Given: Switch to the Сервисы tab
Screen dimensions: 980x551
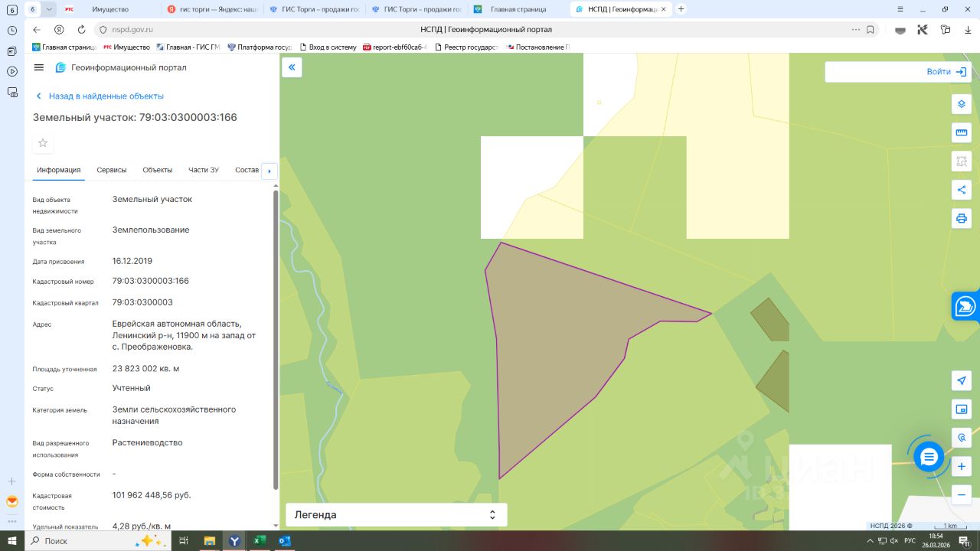Looking at the screenshot, I should pyautogui.click(x=112, y=170).
